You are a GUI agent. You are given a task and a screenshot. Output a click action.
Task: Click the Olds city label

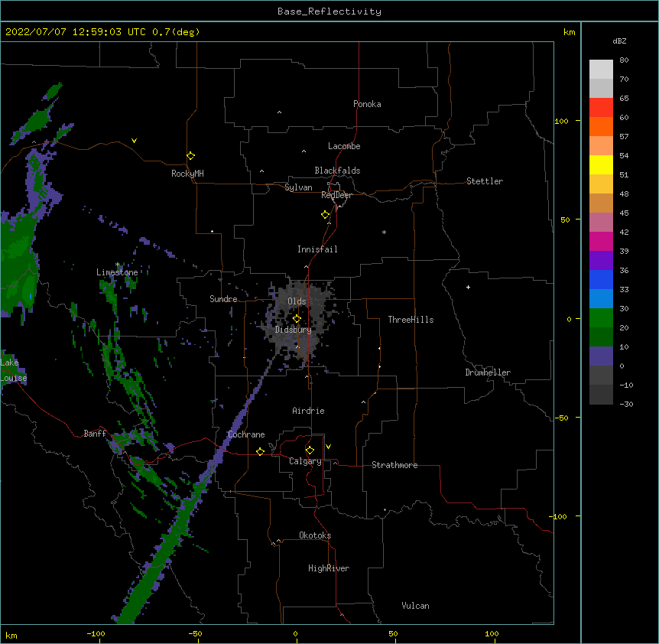click(297, 301)
